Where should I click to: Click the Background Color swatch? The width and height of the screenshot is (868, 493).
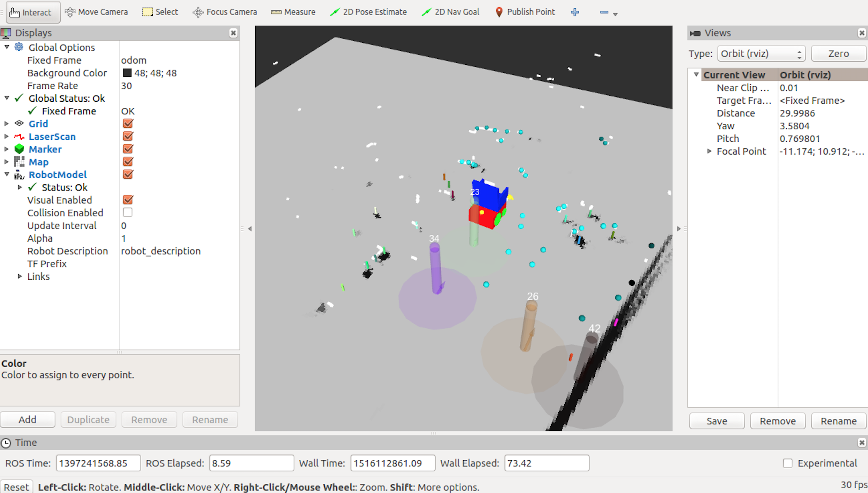coord(127,73)
